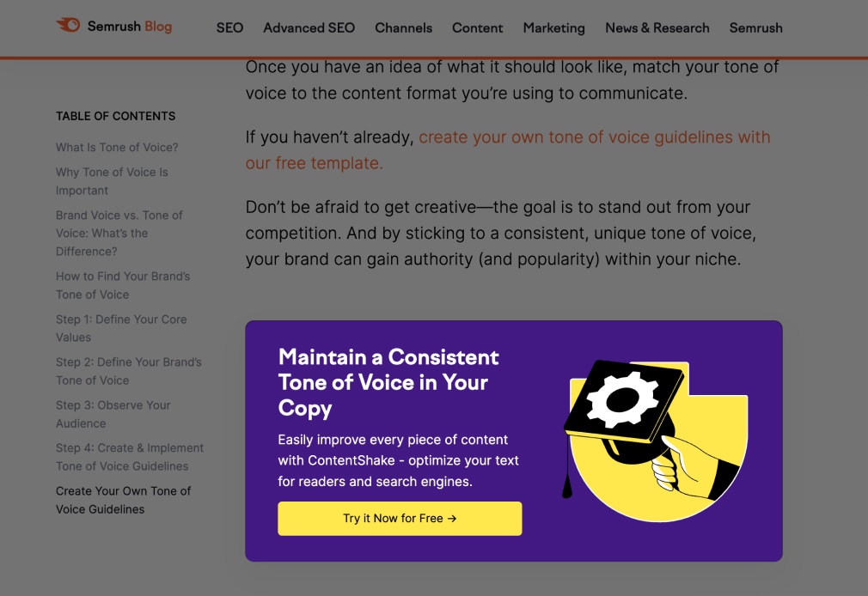Open 'Step 4: Create & Implement Tone of Voice Guidelines'
The image size is (868, 596).
click(x=129, y=457)
